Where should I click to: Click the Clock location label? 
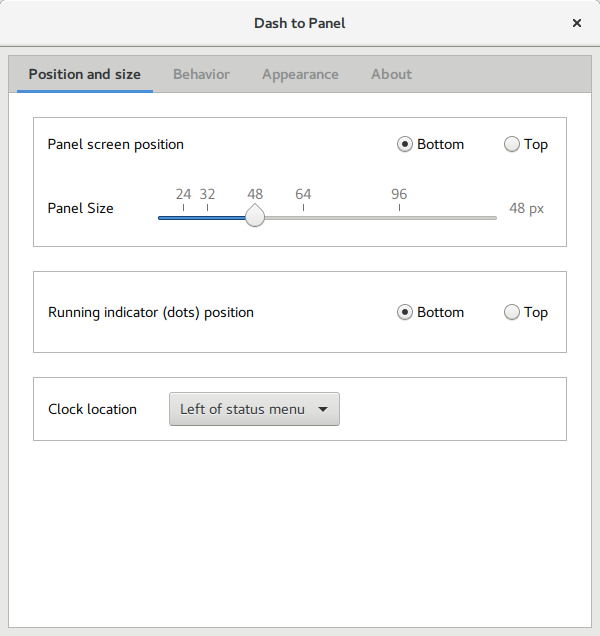(x=92, y=409)
